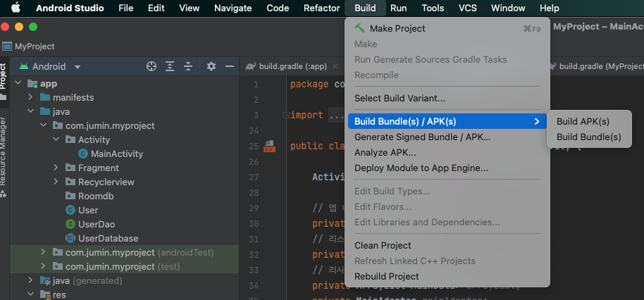Click the gutter related XML icon on line 25

pyautogui.click(x=269, y=146)
